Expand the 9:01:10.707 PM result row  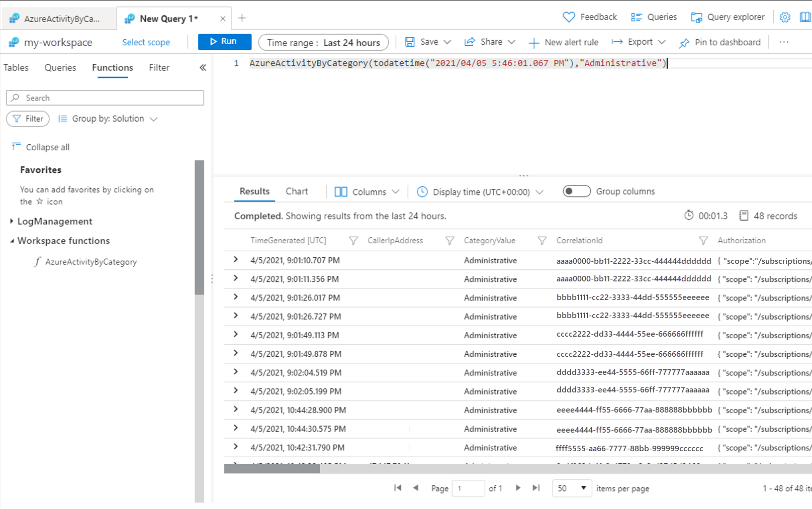pos(236,260)
